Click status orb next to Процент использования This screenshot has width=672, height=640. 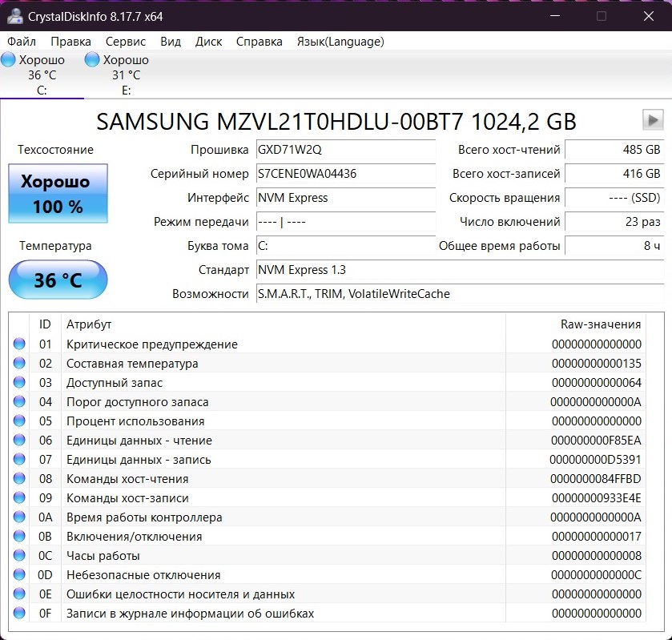pos(19,421)
